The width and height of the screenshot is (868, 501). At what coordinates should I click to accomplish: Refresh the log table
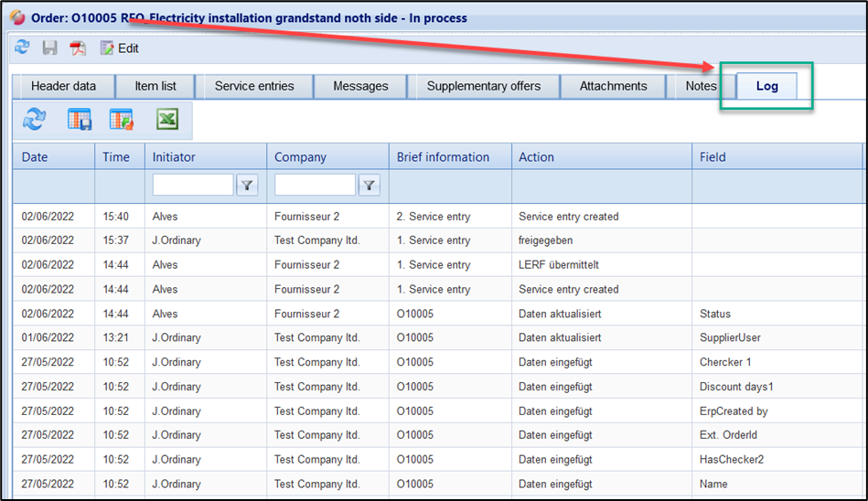[x=35, y=120]
